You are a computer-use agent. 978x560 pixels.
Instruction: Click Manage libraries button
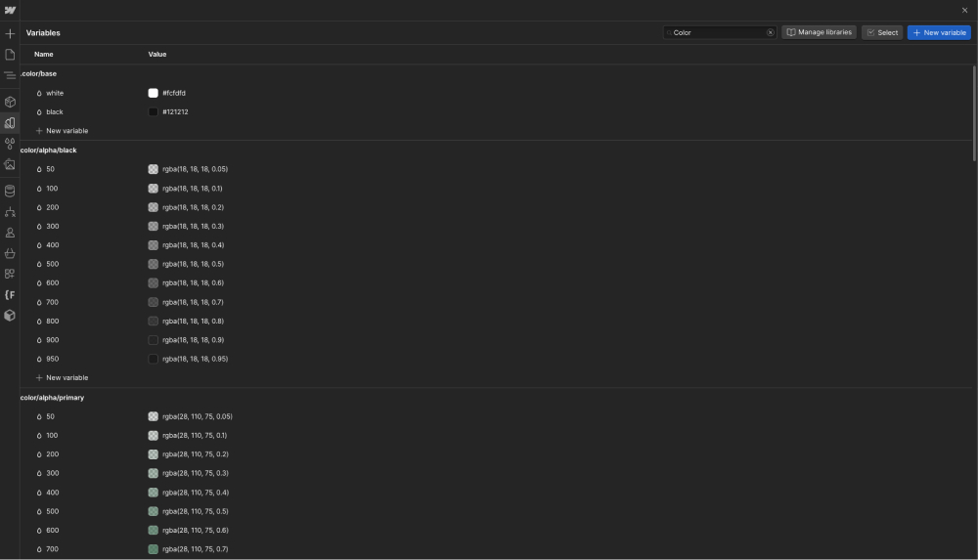(x=819, y=32)
